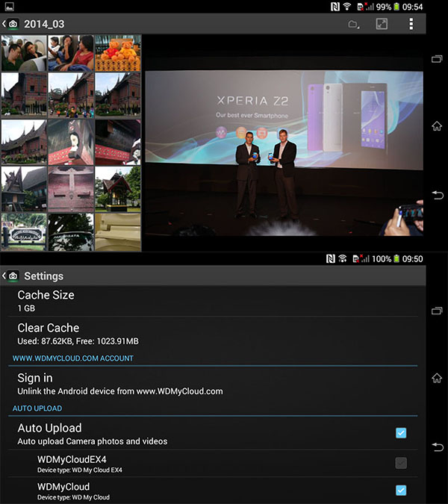Tap the fullscreen expand icon
The width and height of the screenshot is (448, 504).
[x=382, y=24]
